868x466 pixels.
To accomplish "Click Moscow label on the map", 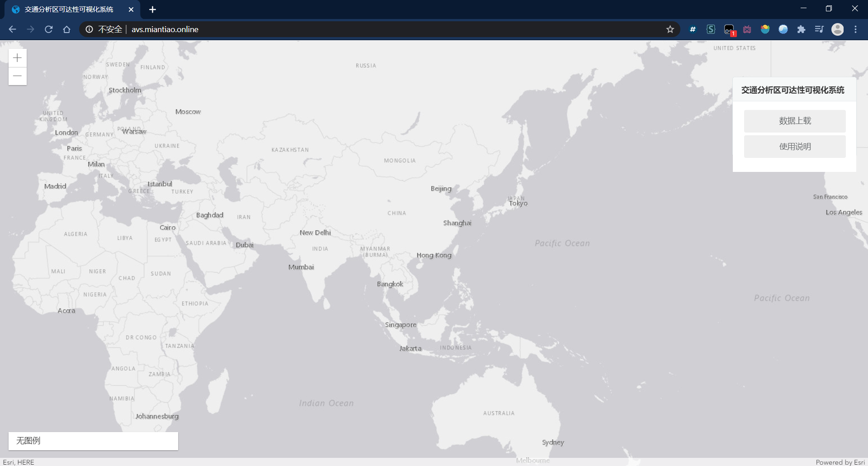I will pyautogui.click(x=188, y=112).
